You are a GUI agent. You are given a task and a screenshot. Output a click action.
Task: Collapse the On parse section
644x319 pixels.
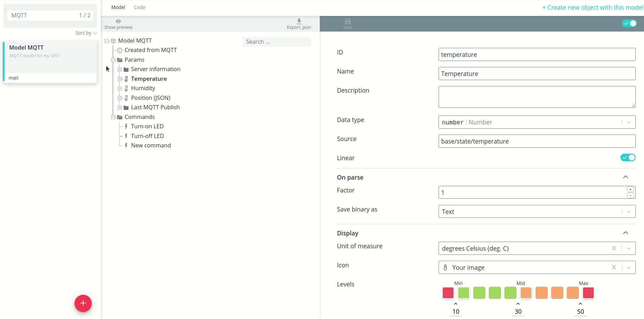pyautogui.click(x=625, y=177)
